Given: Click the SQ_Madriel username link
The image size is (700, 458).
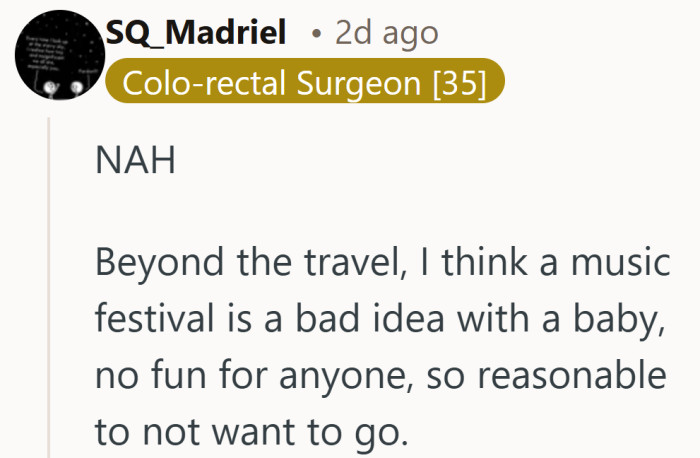Looking at the screenshot, I should click(x=197, y=32).
